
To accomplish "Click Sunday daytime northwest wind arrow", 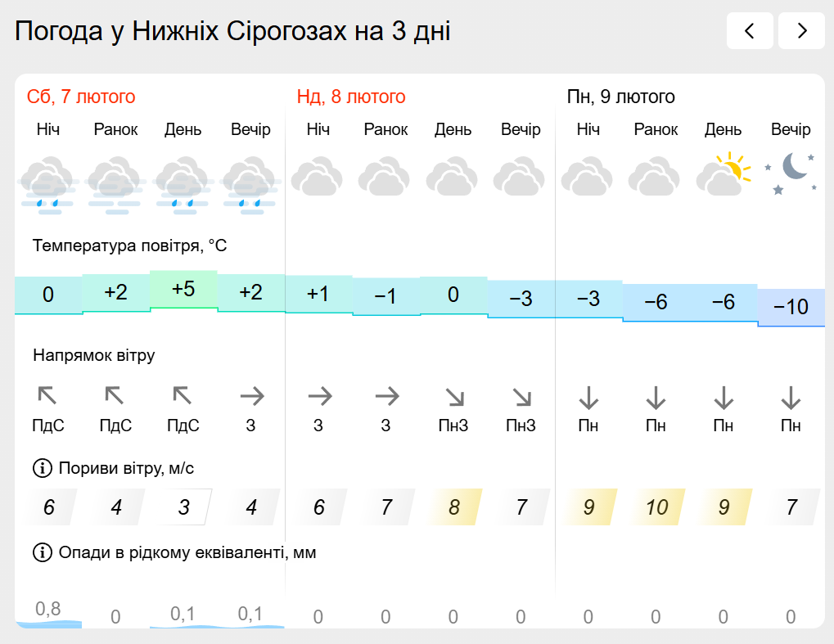I will pyautogui.click(x=453, y=397).
